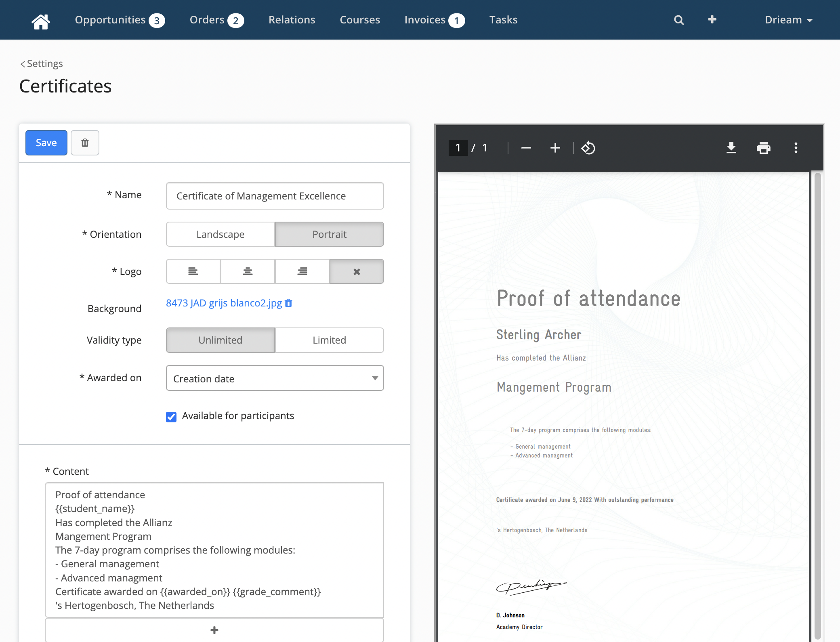Select Portrait orientation
Viewport: 840px width, 642px height.
(x=329, y=234)
